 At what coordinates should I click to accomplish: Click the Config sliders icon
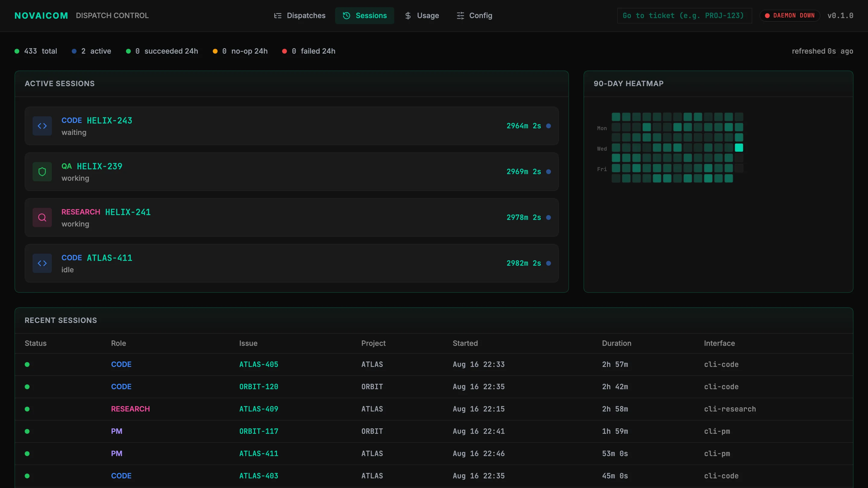click(x=460, y=15)
